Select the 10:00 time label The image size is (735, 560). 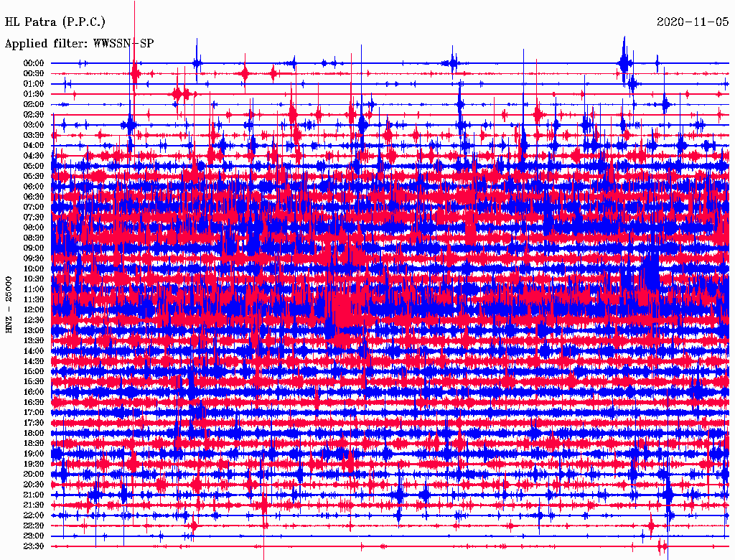(34, 269)
